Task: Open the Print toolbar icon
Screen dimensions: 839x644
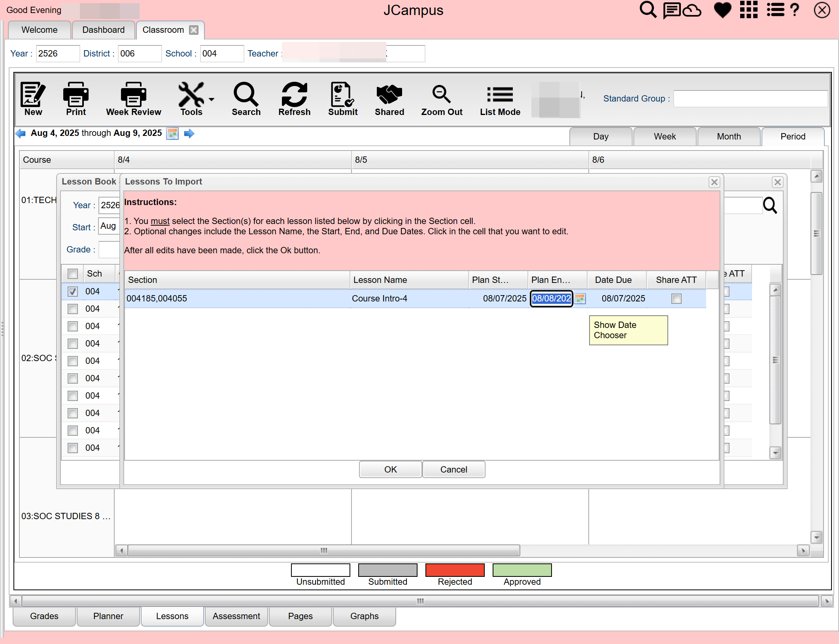Action: [x=76, y=99]
